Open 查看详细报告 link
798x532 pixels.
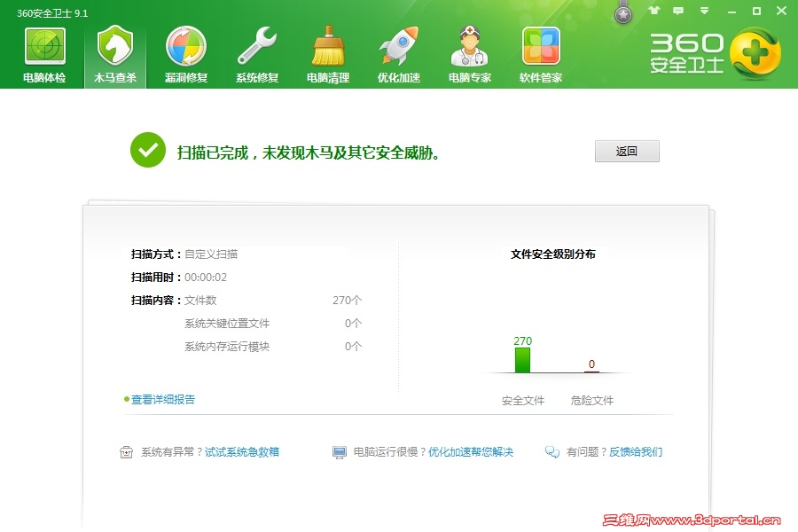[163, 400]
